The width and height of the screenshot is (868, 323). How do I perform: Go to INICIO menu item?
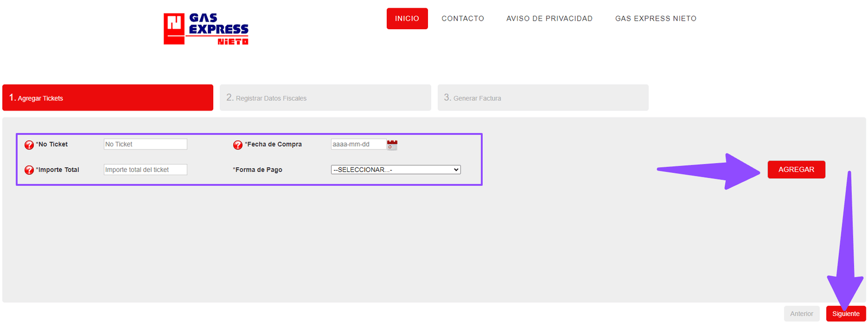(x=407, y=18)
